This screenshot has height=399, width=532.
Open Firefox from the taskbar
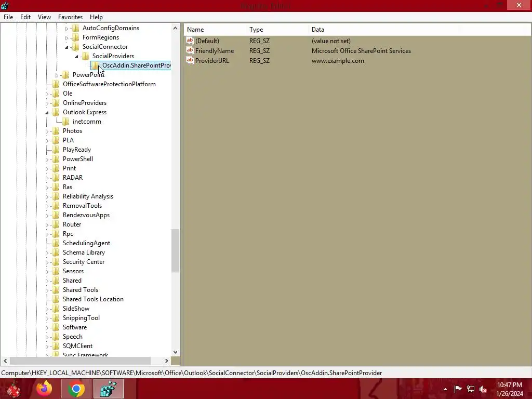[45, 389]
